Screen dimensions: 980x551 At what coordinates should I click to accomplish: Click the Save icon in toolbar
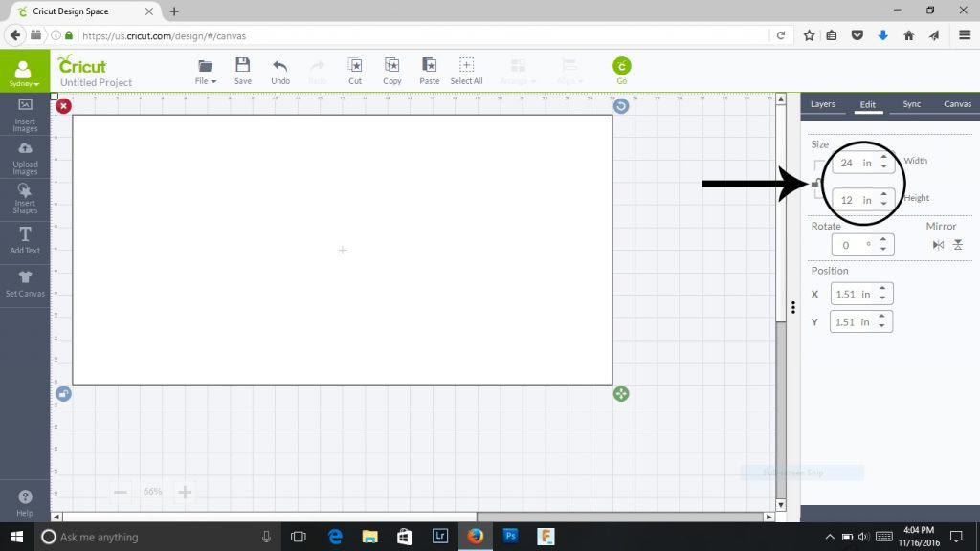point(243,66)
